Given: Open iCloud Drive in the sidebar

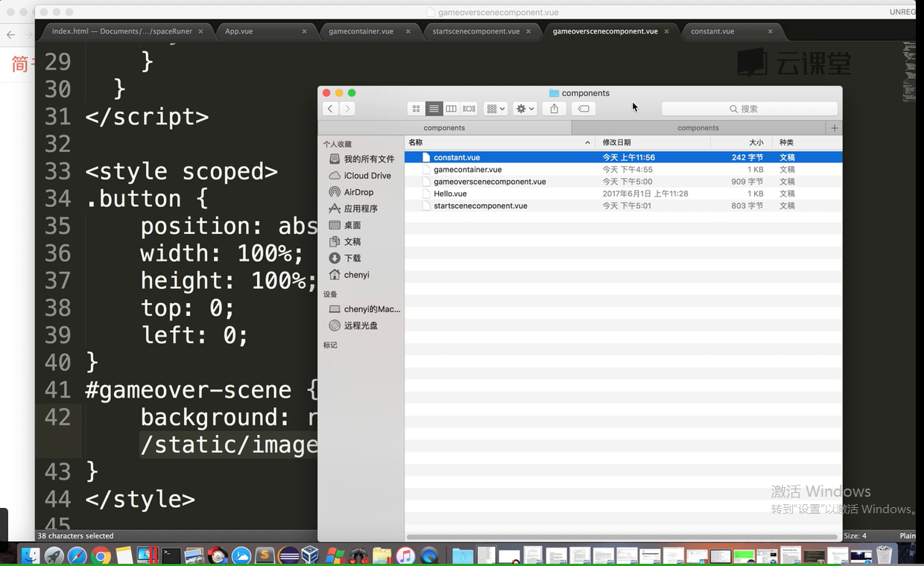Looking at the screenshot, I should click(x=367, y=176).
